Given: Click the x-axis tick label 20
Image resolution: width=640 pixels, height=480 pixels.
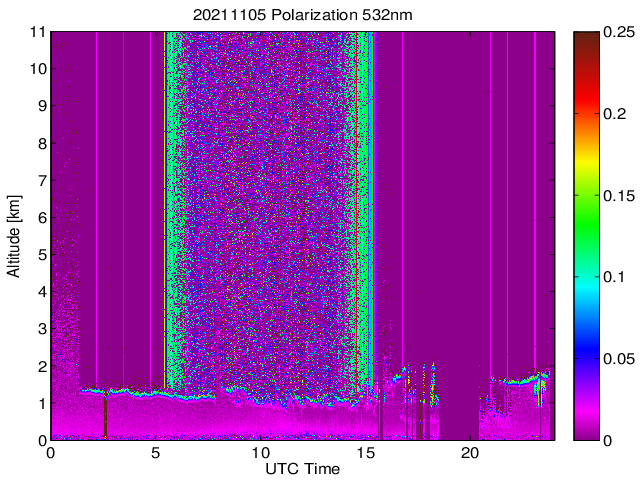Looking at the screenshot, I should 470,453.
